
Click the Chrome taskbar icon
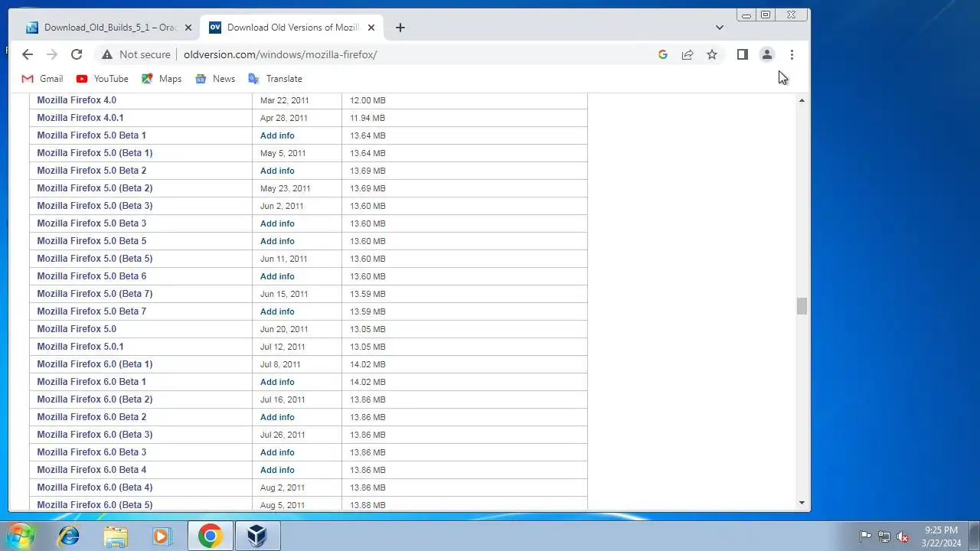pyautogui.click(x=210, y=536)
